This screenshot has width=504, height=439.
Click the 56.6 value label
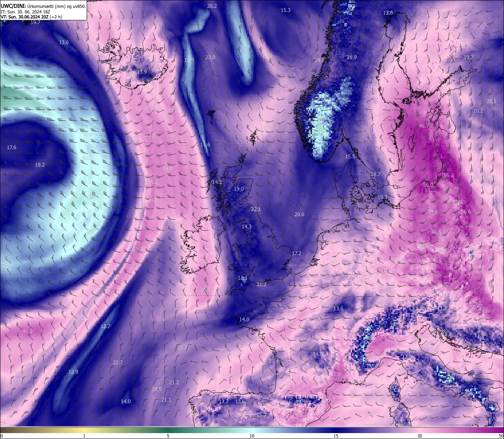[466, 211]
